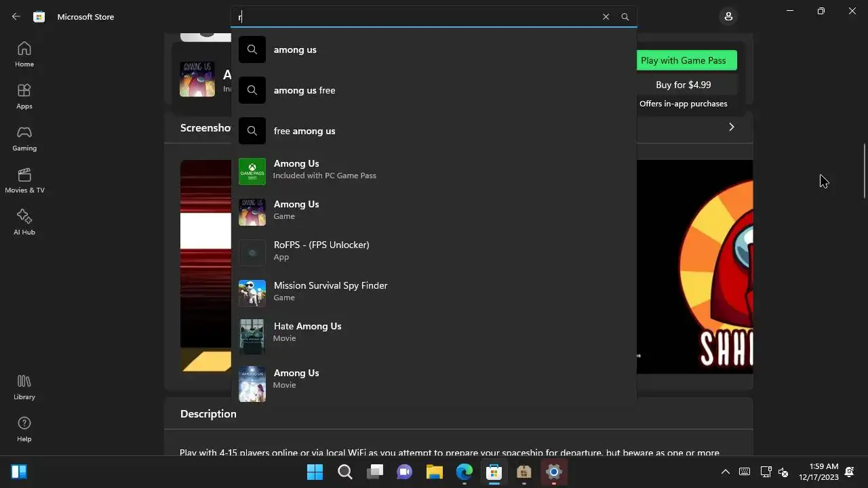Screen dimensions: 868x488
Task: Click the network icon in system tray
Action: point(766,472)
